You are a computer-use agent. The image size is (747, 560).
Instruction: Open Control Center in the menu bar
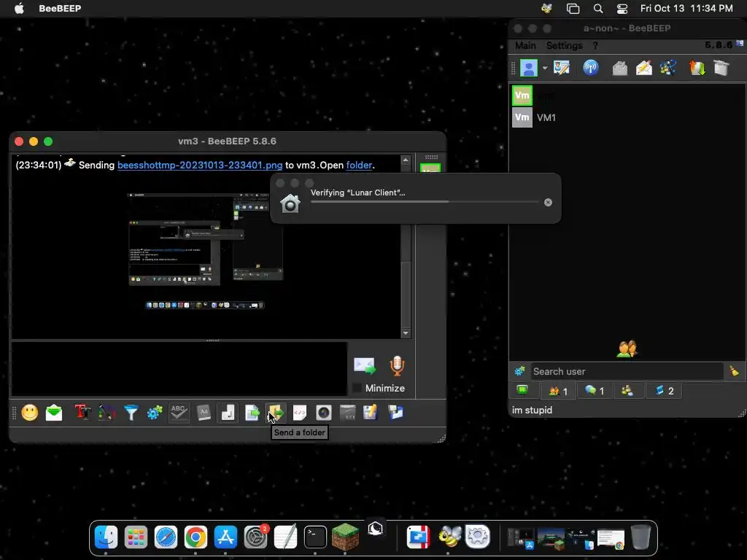(x=622, y=9)
